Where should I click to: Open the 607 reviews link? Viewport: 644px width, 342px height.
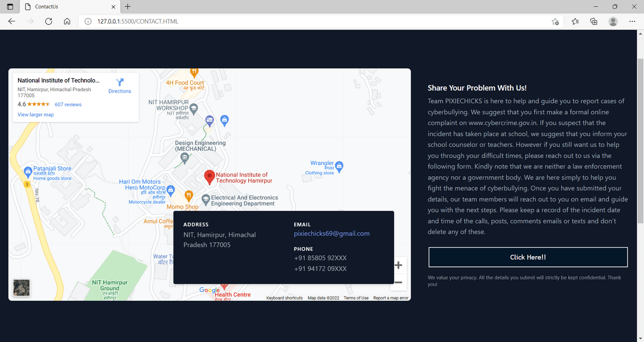[x=68, y=105]
